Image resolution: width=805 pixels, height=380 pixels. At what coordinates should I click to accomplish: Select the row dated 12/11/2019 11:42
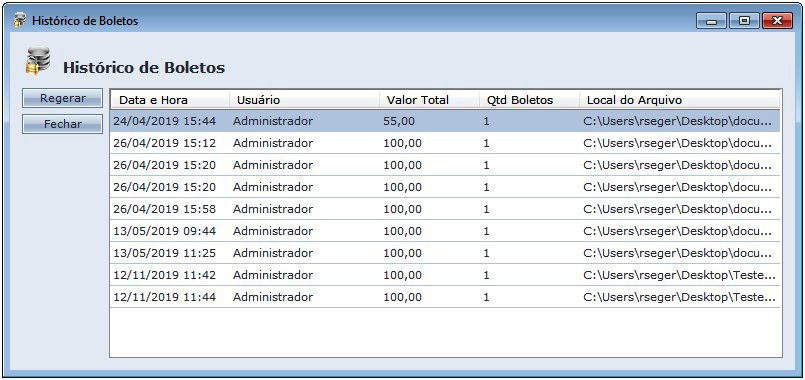(445, 275)
